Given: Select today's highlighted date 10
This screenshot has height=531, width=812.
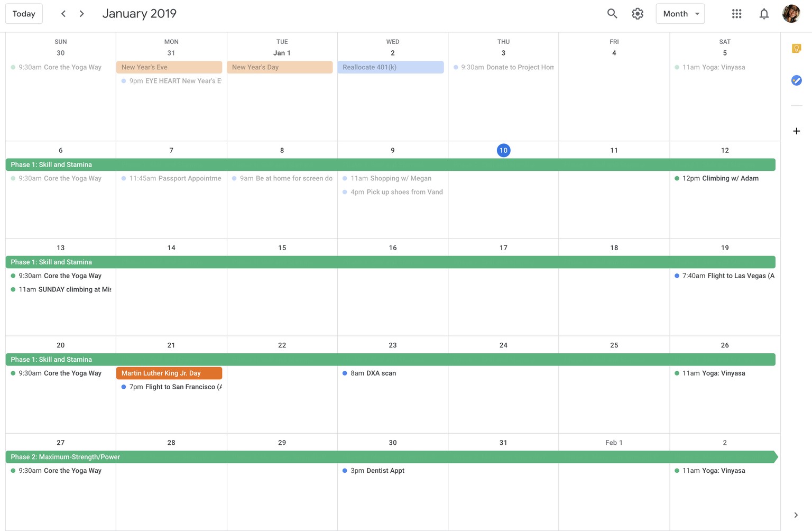Looking at the screenshot, I should (x=503, y=150).
